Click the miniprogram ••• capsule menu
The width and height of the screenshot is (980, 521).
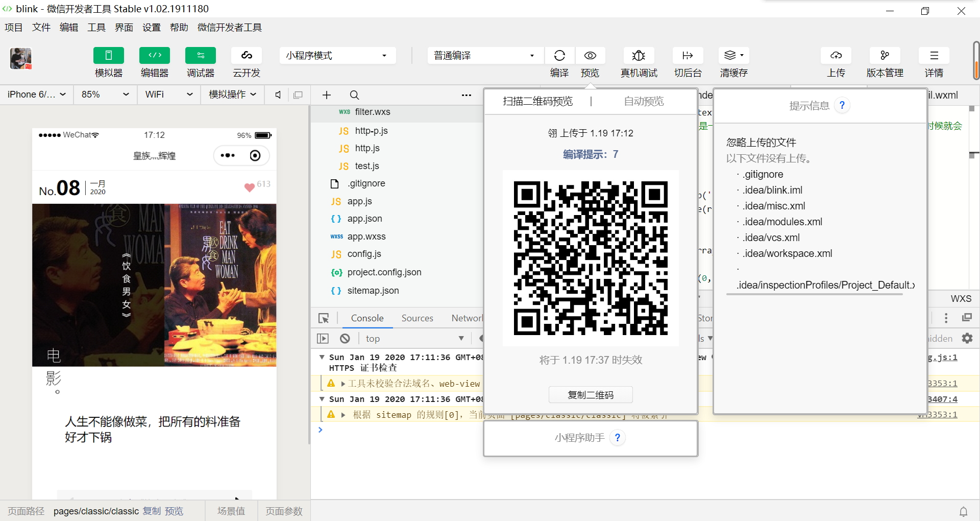[x=228, y=155]
